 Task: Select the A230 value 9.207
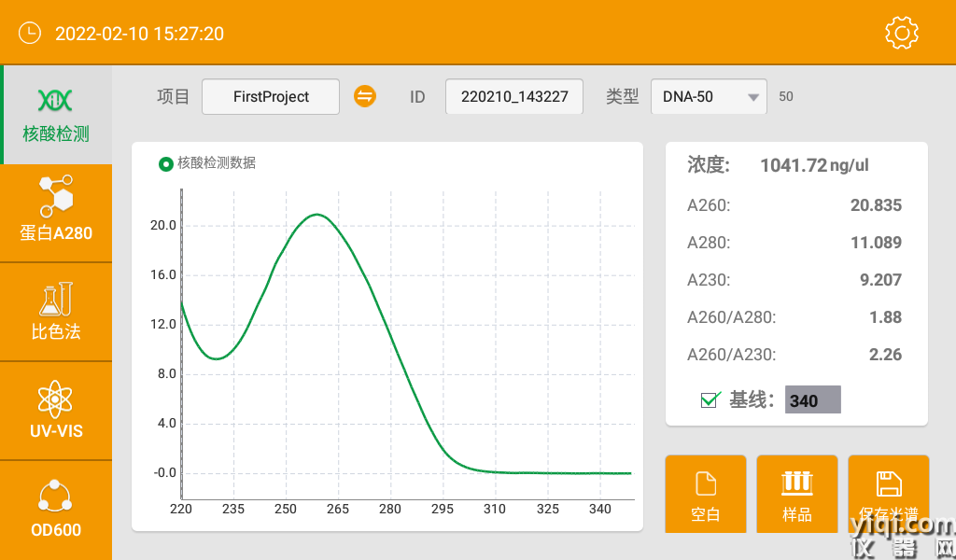pyautogui.click(x=880, y=280)
